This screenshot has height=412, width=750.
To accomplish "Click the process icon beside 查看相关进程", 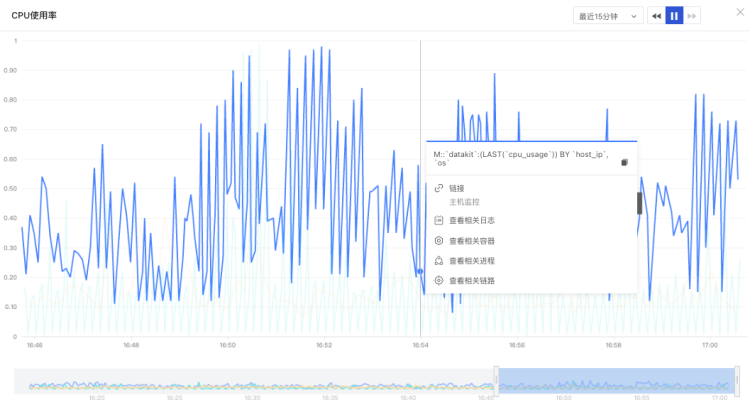I will pyautogui.click(x=439, y=261).
